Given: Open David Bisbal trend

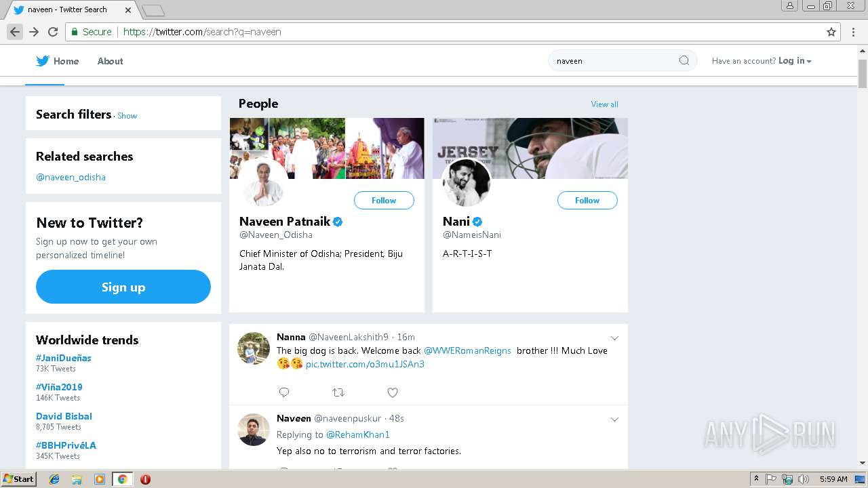Looking at the screenshot, I should (64, 416).
